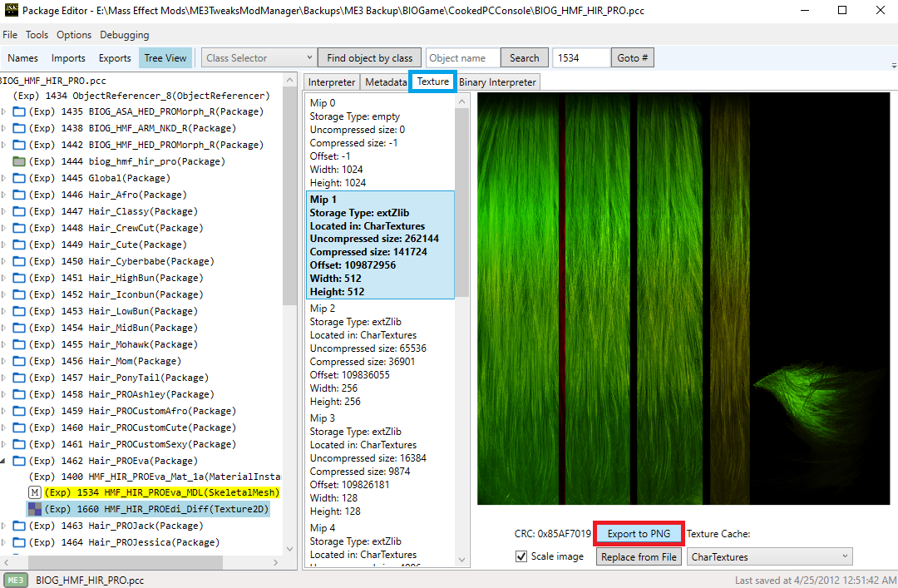Expand the Global package node

pyautogui.click(x=3, y=178)
